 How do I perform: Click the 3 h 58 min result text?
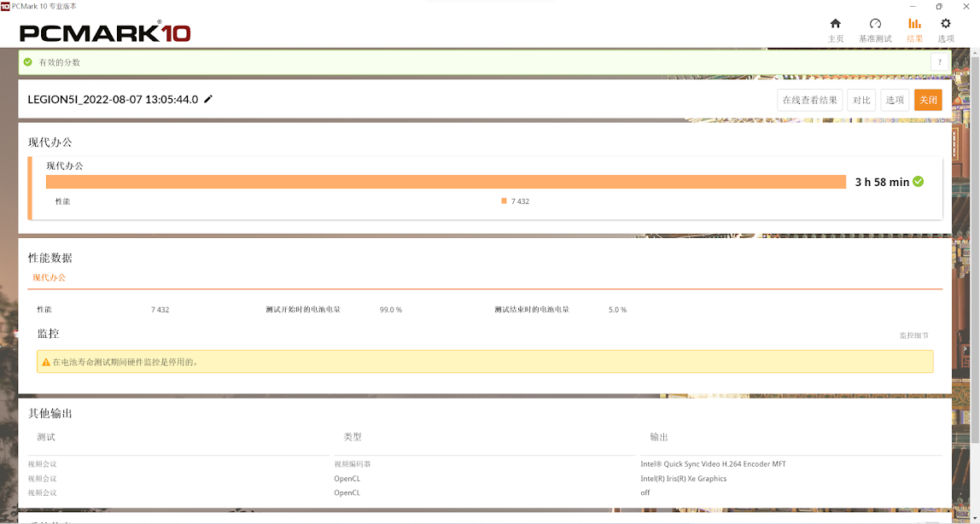(882, 183)
